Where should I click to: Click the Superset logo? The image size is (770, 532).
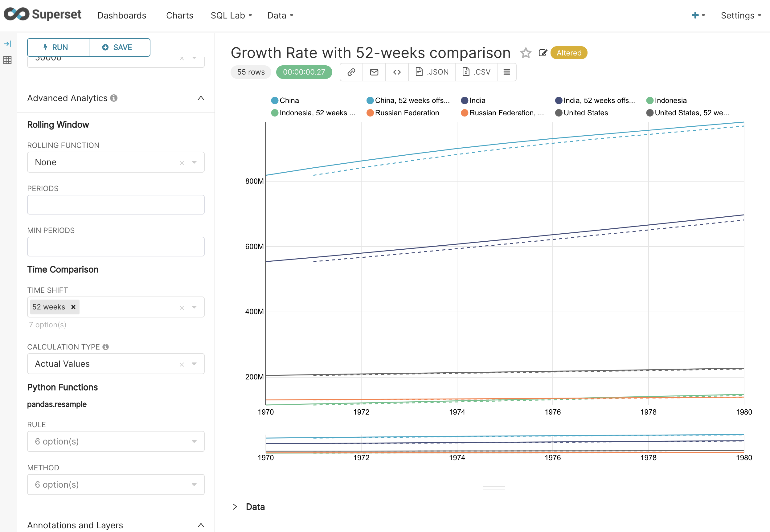pyautogui.click(x=42, y=15)
